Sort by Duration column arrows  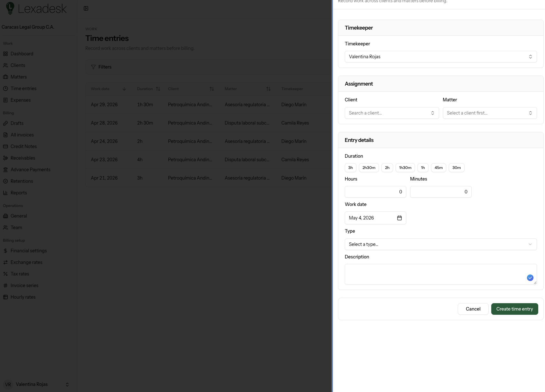(x=158, y=89)
